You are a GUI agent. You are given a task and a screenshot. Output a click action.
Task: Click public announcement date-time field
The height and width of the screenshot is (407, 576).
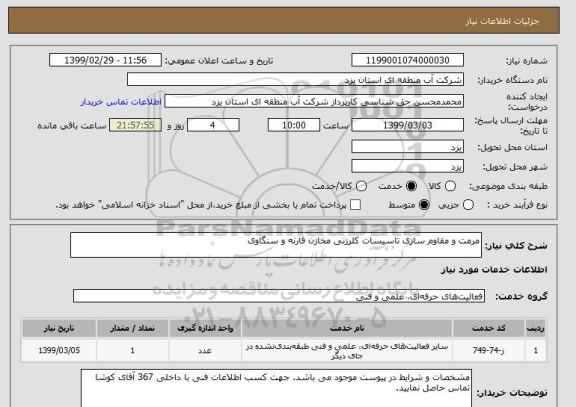click(105, 60)
